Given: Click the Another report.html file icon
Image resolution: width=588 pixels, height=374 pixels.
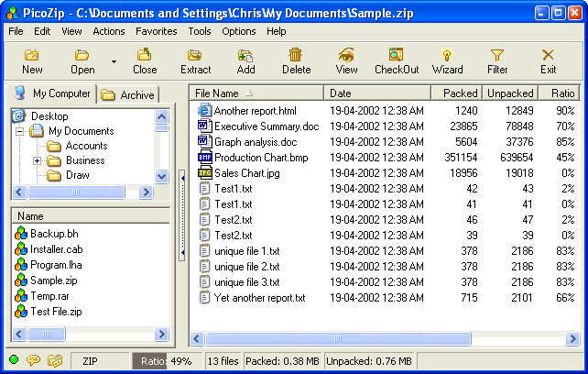Looking at the screenshot, I should click(204, 110).
